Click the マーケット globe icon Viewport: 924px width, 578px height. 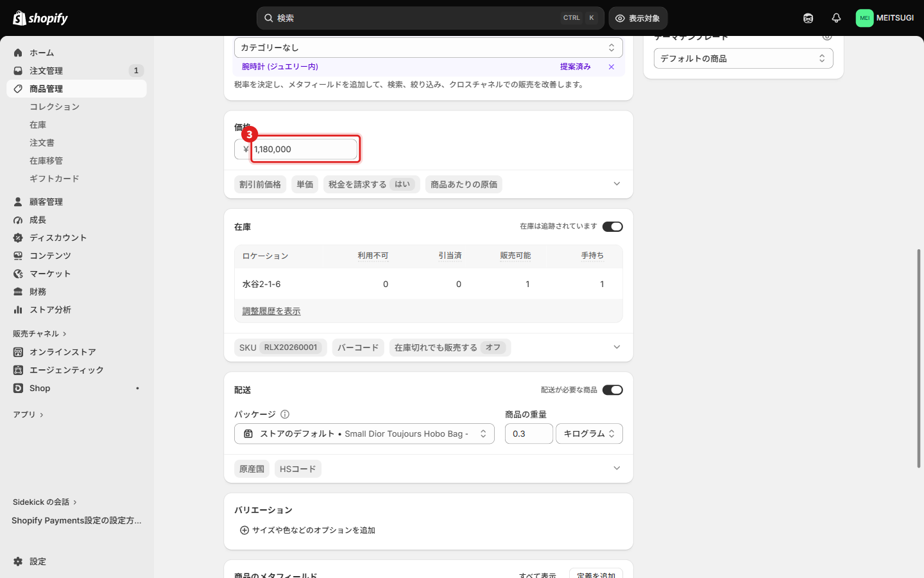tap(18, 274)
